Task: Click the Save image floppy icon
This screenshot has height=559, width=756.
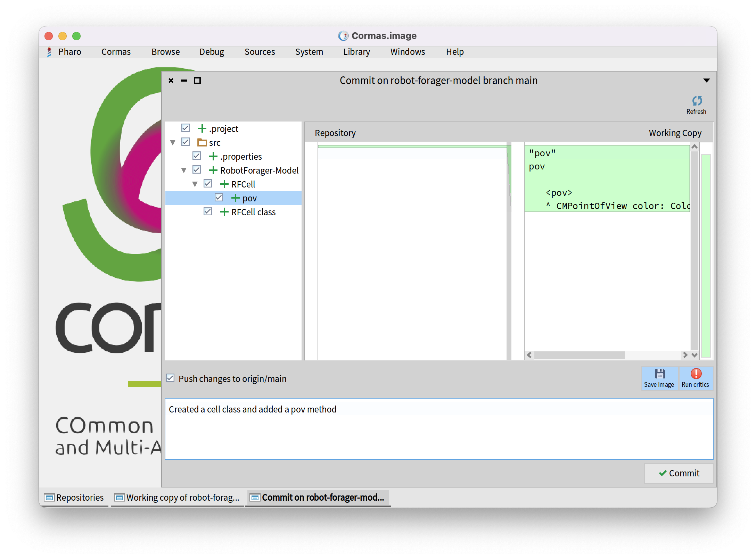Action: [659, 374]
